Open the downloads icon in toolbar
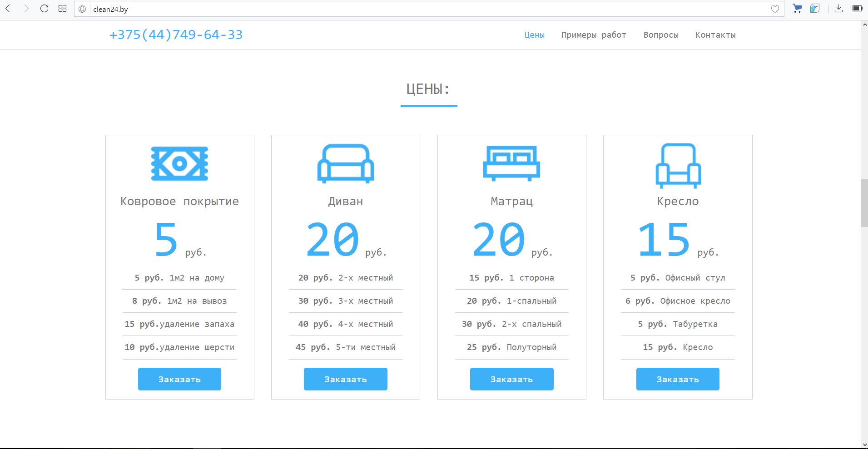 (x=838, y=9)
